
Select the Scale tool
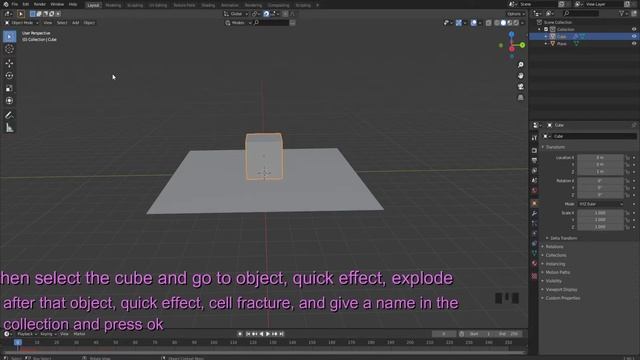point(9,88)
